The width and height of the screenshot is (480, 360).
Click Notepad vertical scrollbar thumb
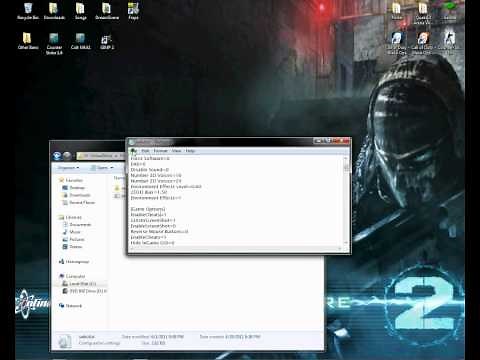346,168
